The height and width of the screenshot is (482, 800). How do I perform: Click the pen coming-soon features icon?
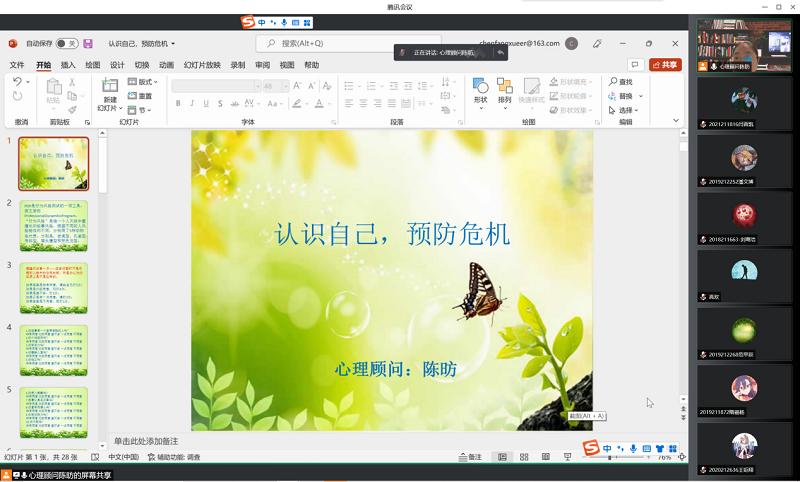point(597,44)
